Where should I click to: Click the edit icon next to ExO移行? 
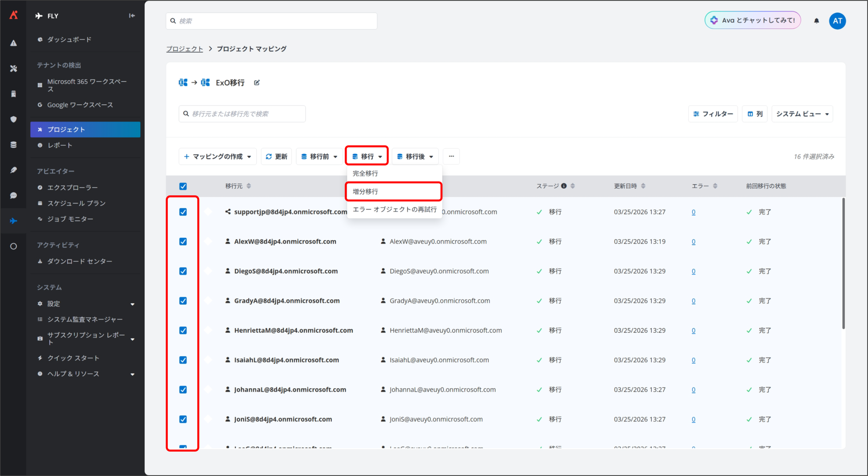pyautogui.click(x=257, y=83)
